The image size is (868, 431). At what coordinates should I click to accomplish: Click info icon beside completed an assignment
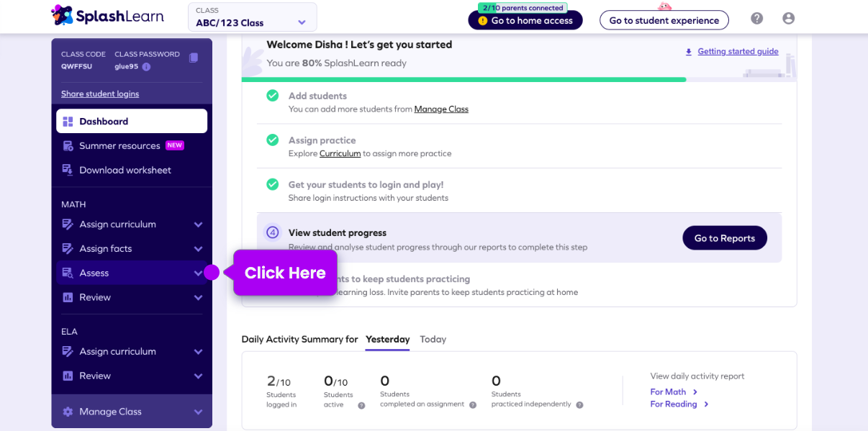(473, 404)
